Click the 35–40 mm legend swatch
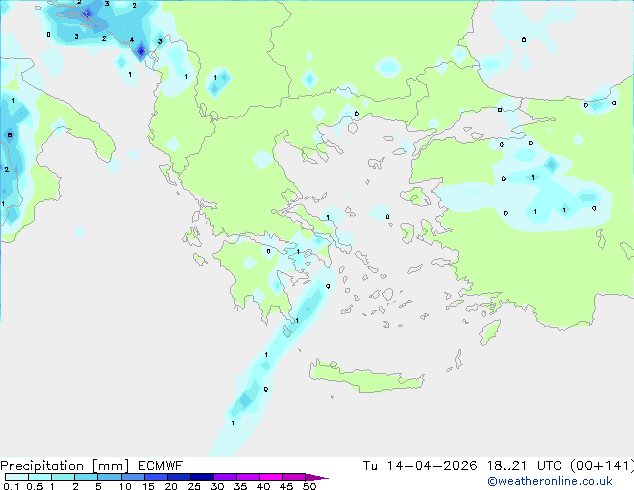This screenshot has width=634, height=490. (x=248, y=477)
